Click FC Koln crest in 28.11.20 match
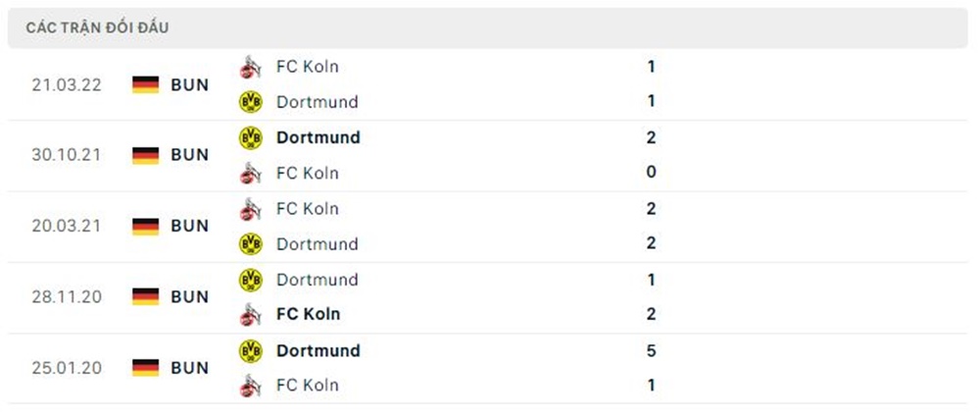 [251, 315]
